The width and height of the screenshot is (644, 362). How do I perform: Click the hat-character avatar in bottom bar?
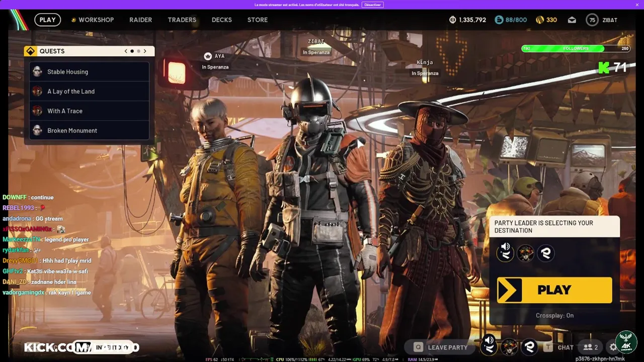coord(509,346)
